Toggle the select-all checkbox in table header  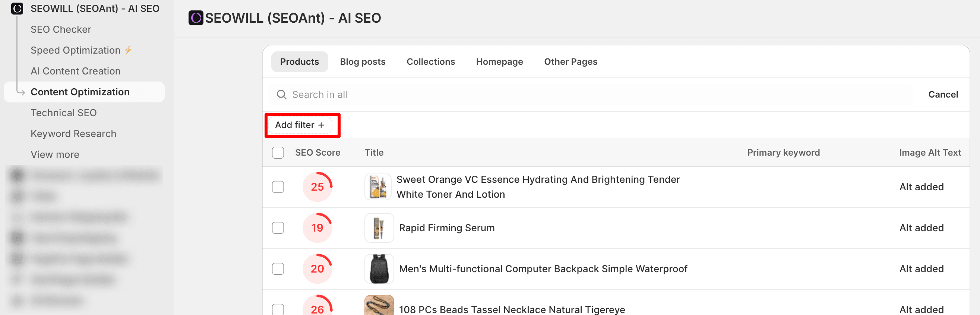pos(278,152)
